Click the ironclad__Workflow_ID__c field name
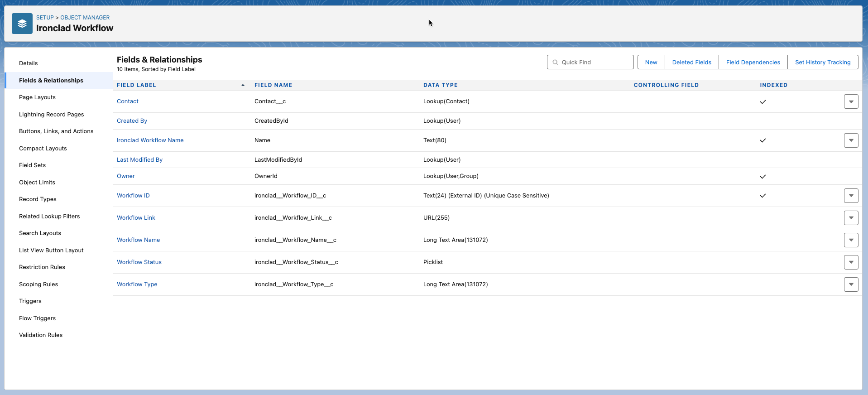This screenshot has width=868, height=395. (290, 196)
